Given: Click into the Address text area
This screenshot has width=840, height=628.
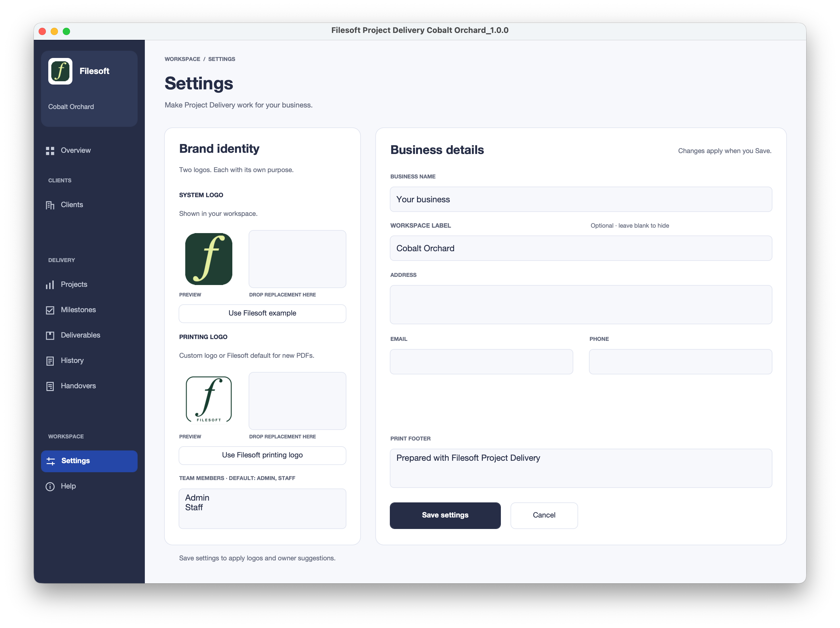Looking at the screenshot, I should (581, 305).
